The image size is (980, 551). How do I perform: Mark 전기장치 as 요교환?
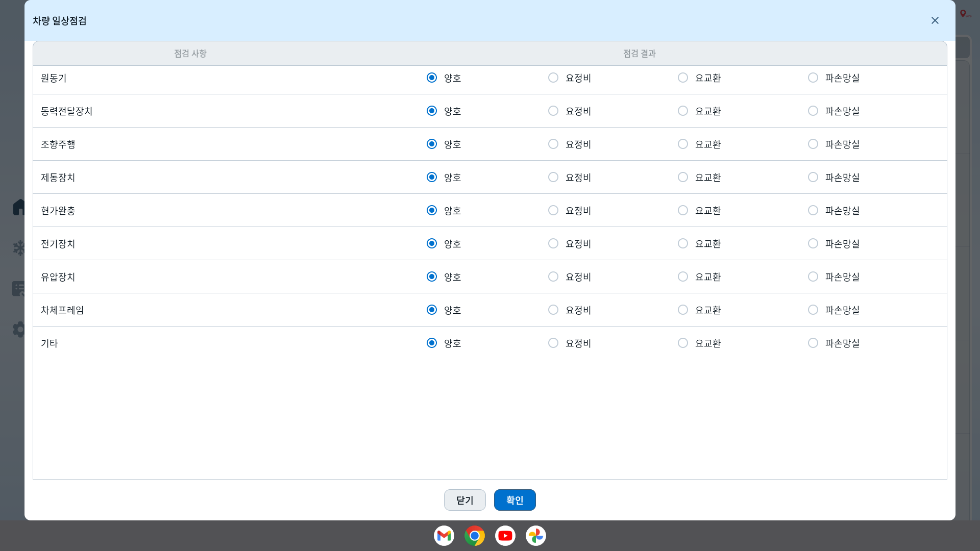pyautogui.click(x=683, y=243)
